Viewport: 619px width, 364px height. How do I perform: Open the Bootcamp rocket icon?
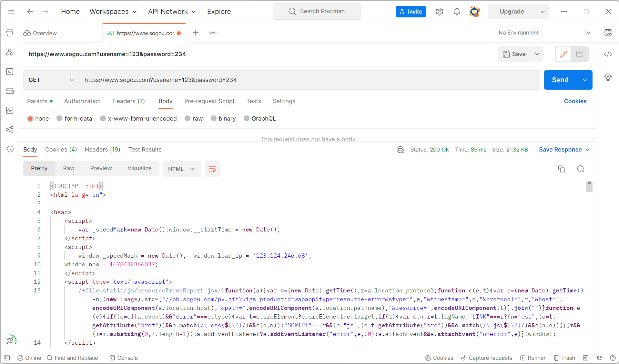click(10, 340)
